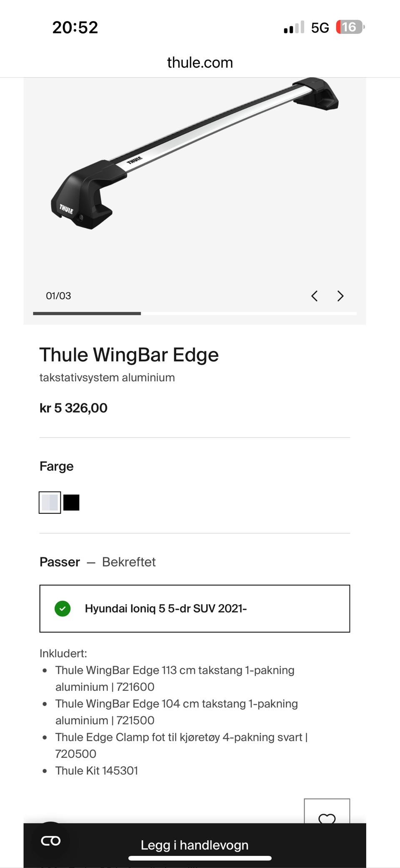Show the next product image with right chevron

click(x=340, y=296)
